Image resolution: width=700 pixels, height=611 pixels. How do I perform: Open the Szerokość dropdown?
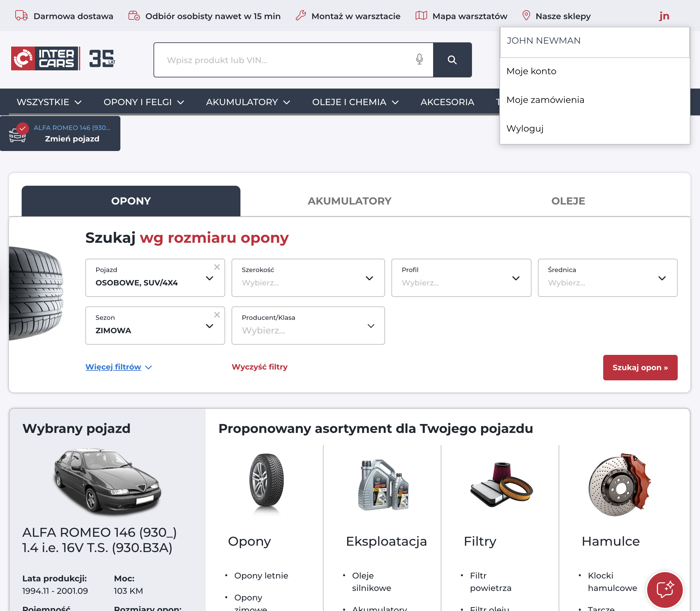(x=308, y=278)
